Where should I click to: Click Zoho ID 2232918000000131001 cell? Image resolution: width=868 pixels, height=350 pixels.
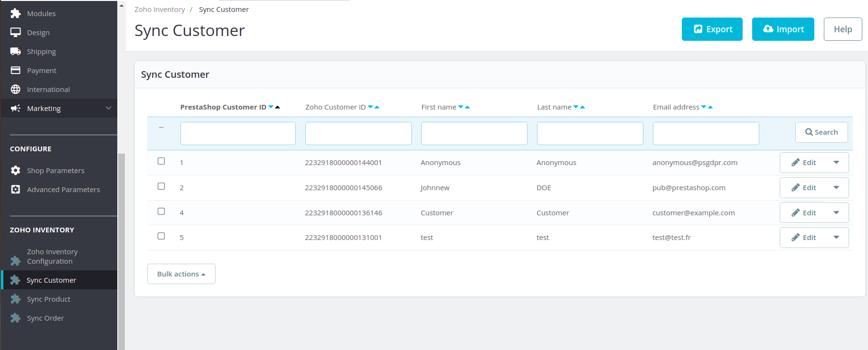pyautogui.click(x=343, y=238)
